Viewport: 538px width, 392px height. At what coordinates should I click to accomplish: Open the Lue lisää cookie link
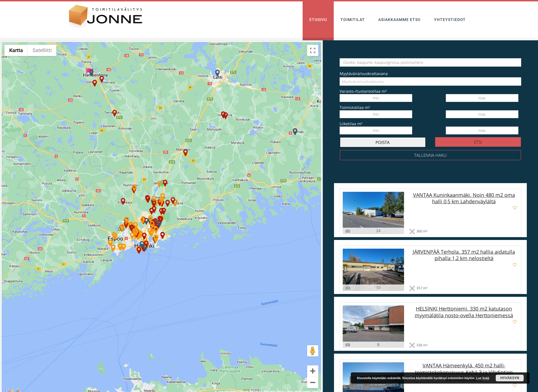[x=483, y=378]
